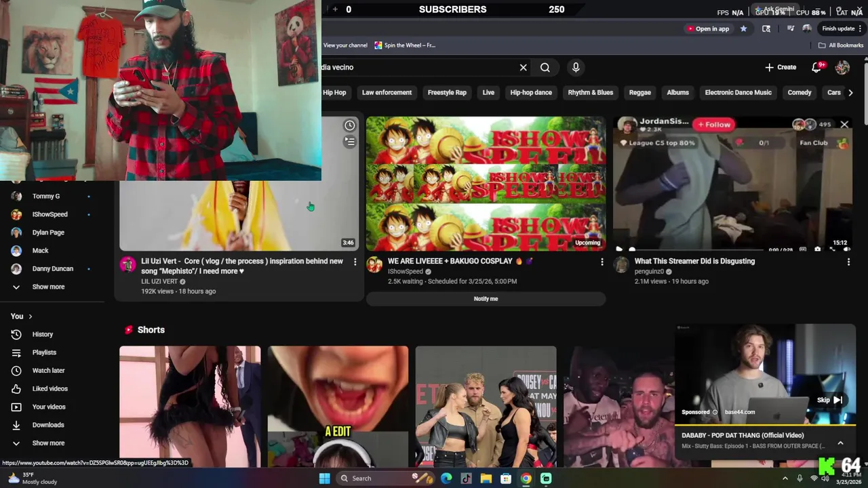Screen dimensions: 868x488
Task: Click the Windows Start button
Action: [x=324, y=479]
